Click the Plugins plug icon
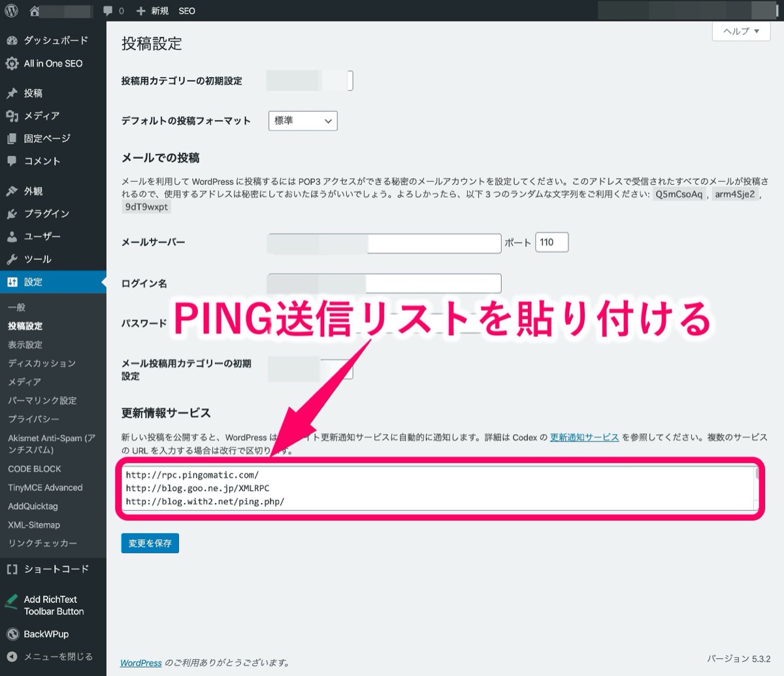This screenshot has height=676, width=784. pos(12,214)
